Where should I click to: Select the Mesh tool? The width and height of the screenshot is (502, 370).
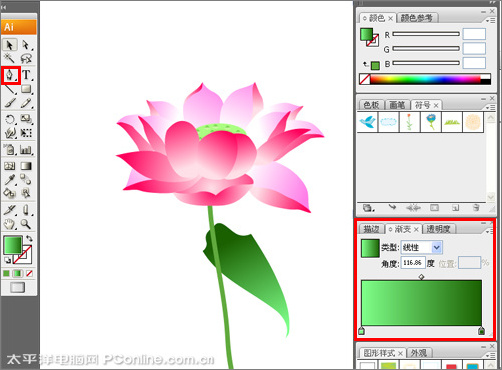tap(10, 166)
